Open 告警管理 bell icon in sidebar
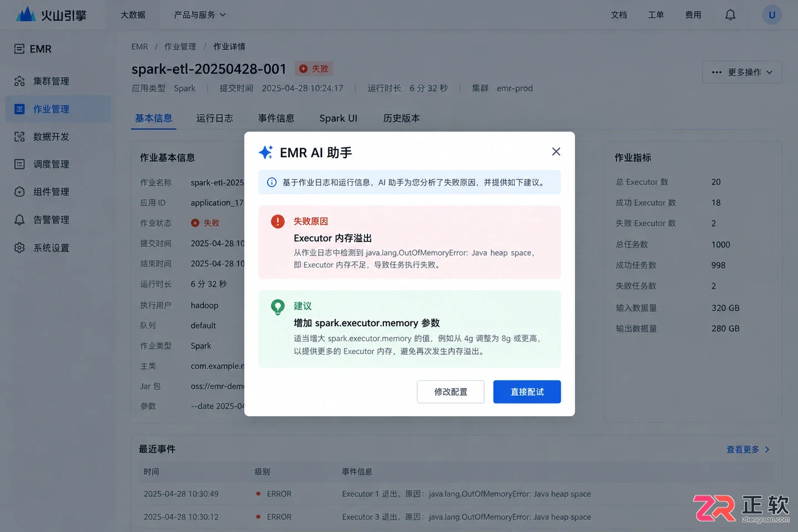Viewport: 798px width, 532px height. point(19,219)
